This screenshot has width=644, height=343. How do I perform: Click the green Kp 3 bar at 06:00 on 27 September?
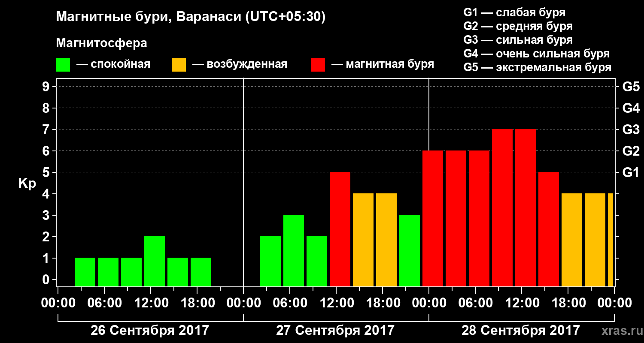tap(294, 250)
